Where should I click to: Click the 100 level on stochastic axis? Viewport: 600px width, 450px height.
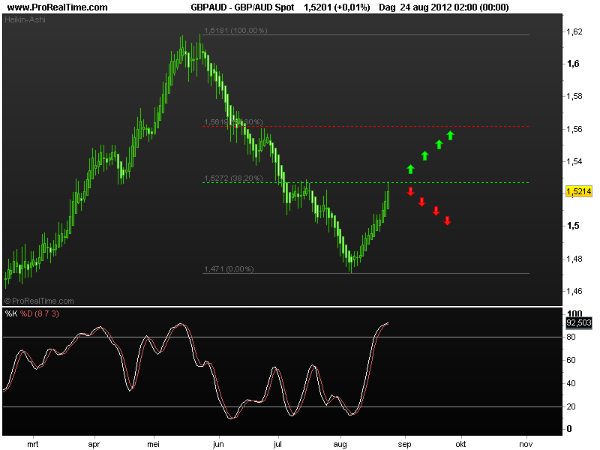tap(575, 314)
